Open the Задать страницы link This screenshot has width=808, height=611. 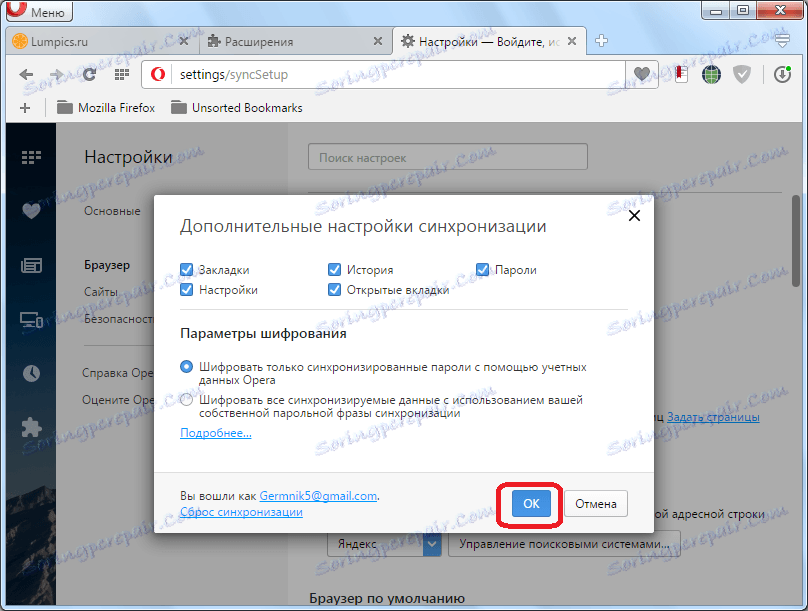pos(713,417)
